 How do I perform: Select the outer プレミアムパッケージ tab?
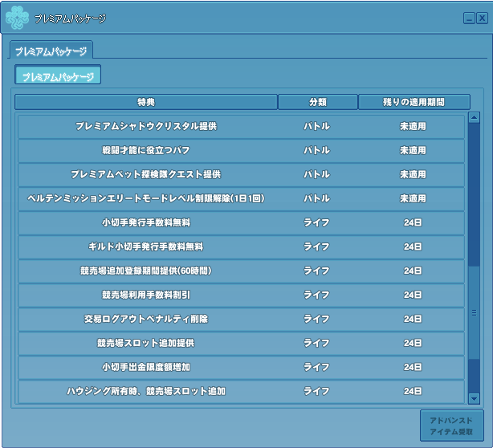(51, 51)
